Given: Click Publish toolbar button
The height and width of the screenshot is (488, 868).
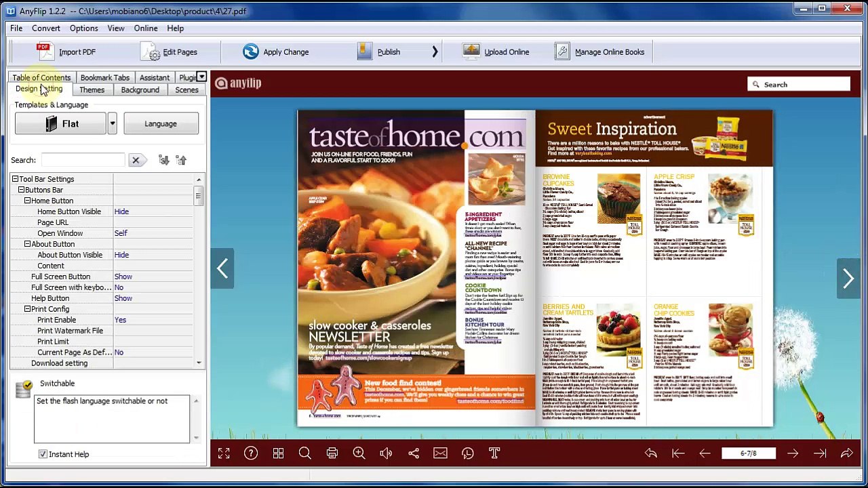Looking at the screenshot, I should pyautogui.click(x=379, y=52).
